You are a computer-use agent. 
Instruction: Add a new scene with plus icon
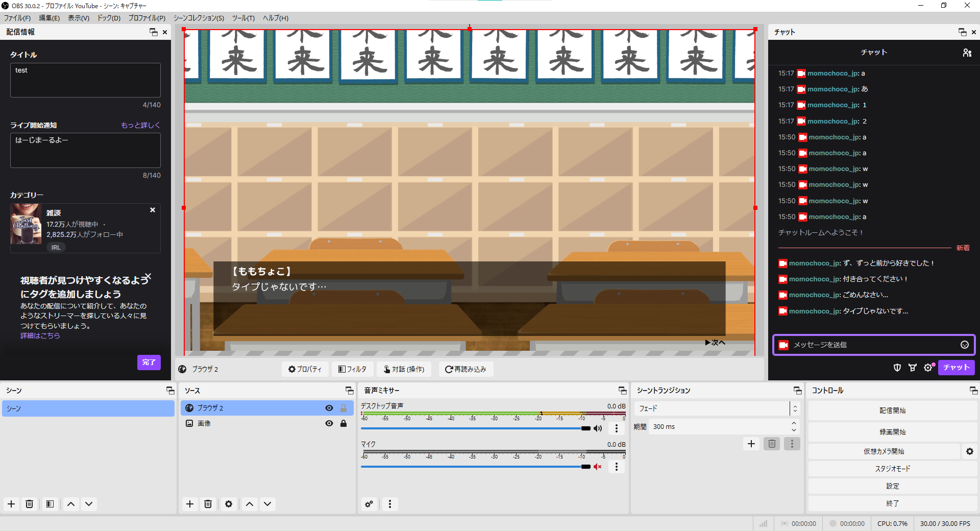[11, 504]
